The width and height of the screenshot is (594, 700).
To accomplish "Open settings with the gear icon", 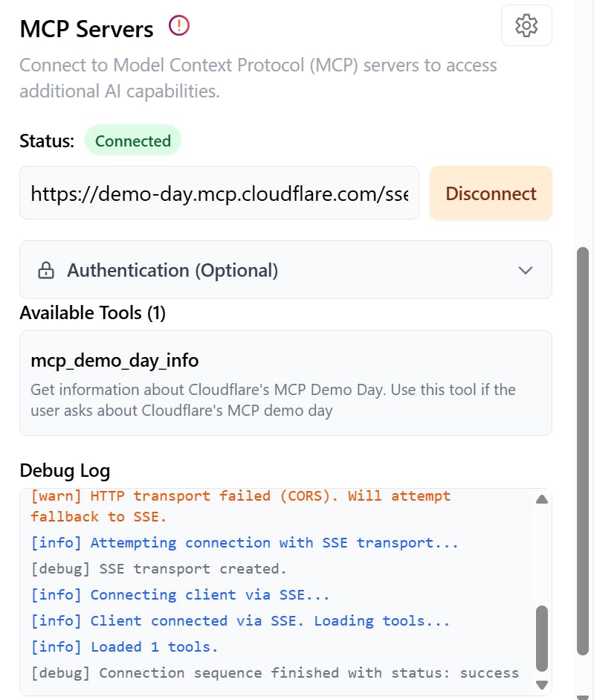I will point(526,25).
